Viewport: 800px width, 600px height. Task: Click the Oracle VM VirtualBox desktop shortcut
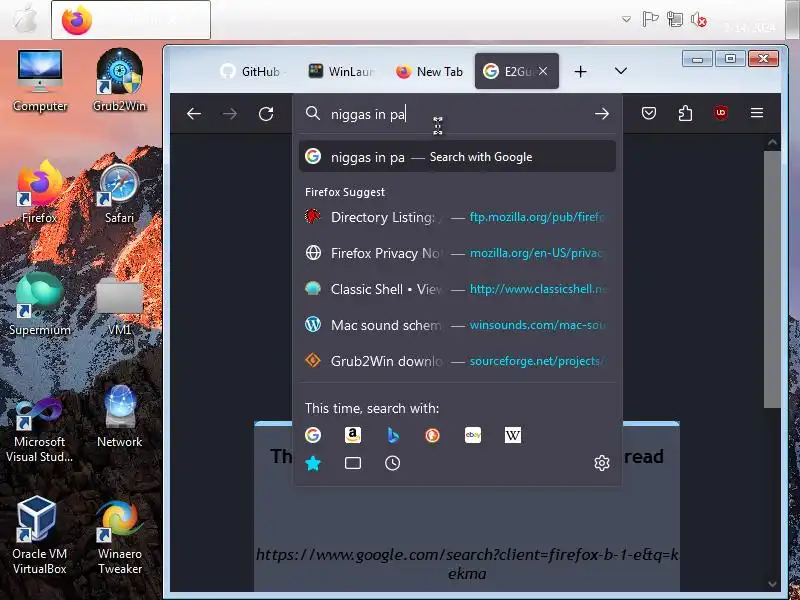(40, 535)
